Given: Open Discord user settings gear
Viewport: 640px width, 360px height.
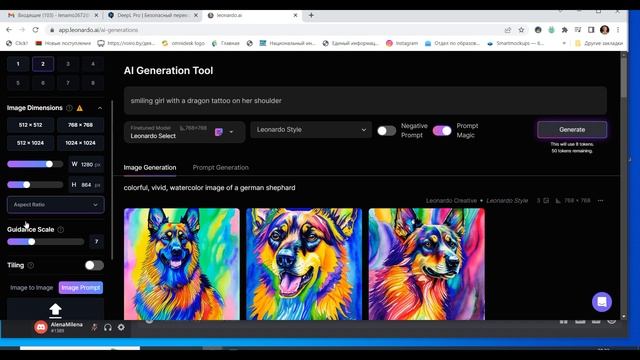Looking at the screenshot, I should coord(121,327).
